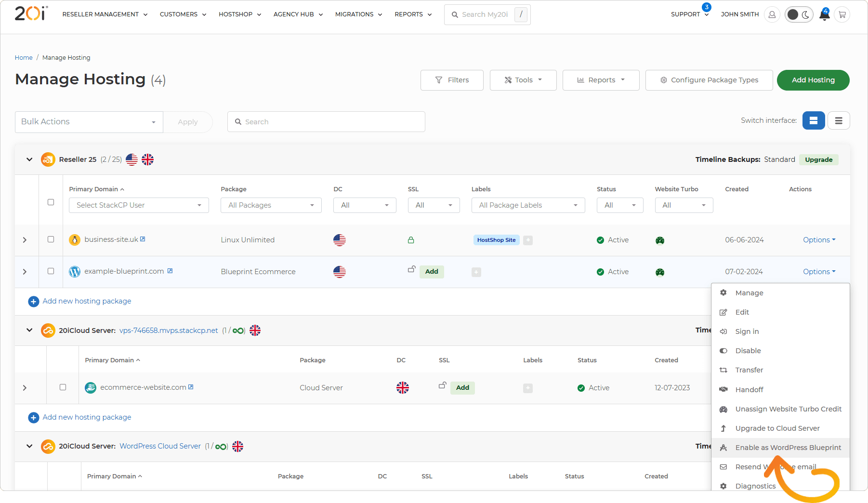Expand the business-site.uk row
Viewport: 868px width, 503px height.
pos(25,240)
